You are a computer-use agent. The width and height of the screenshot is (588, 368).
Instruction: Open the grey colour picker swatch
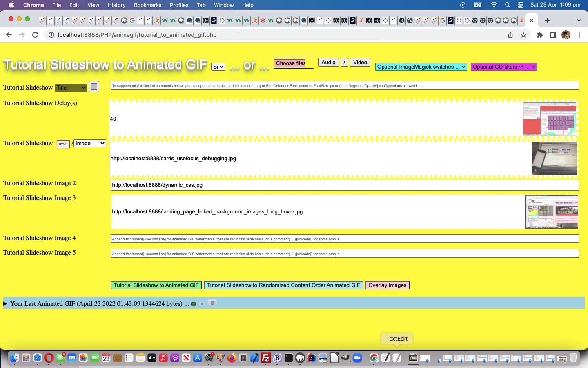[x=94, y=87]
